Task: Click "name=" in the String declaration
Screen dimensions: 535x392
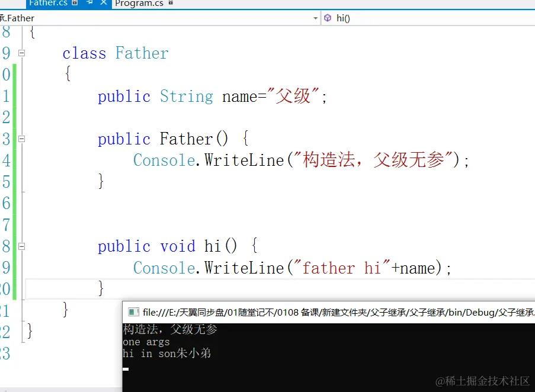Action: (x=244, y=97)
